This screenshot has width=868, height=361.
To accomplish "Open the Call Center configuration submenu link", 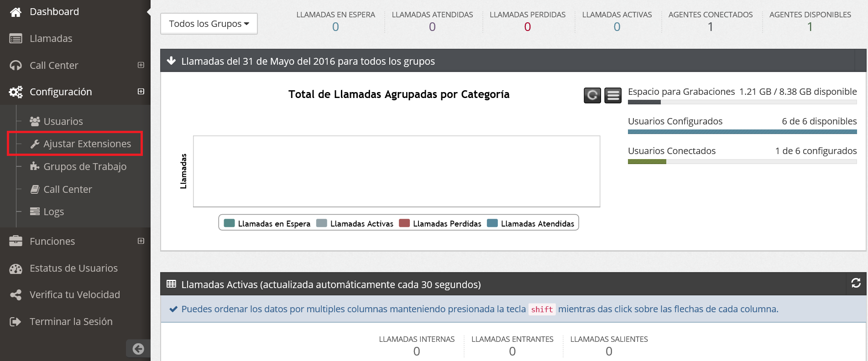I will [x=68, y=189].
